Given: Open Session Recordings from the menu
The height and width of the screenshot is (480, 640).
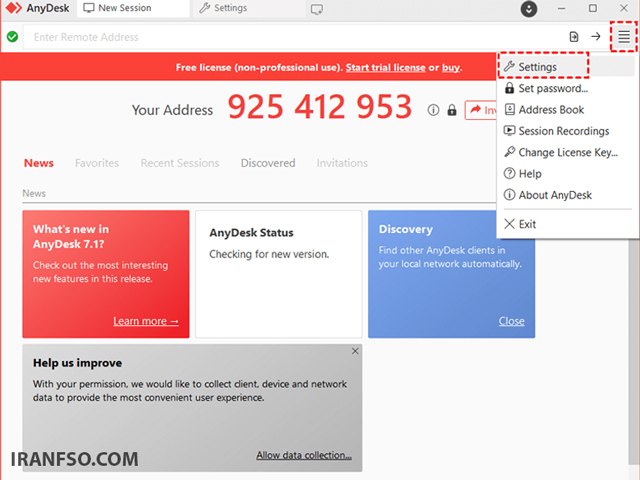Looking at the screenshot, I should 566,131.
